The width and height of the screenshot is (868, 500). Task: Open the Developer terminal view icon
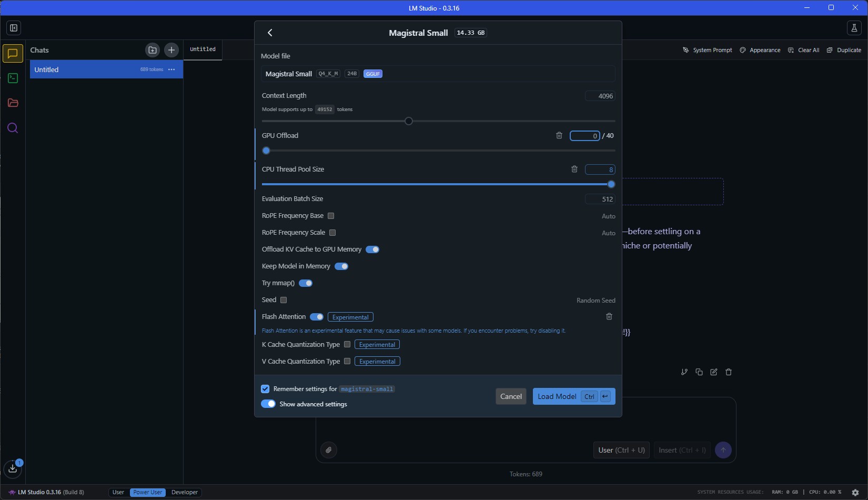pyautogui.click(x=13, y=78)
